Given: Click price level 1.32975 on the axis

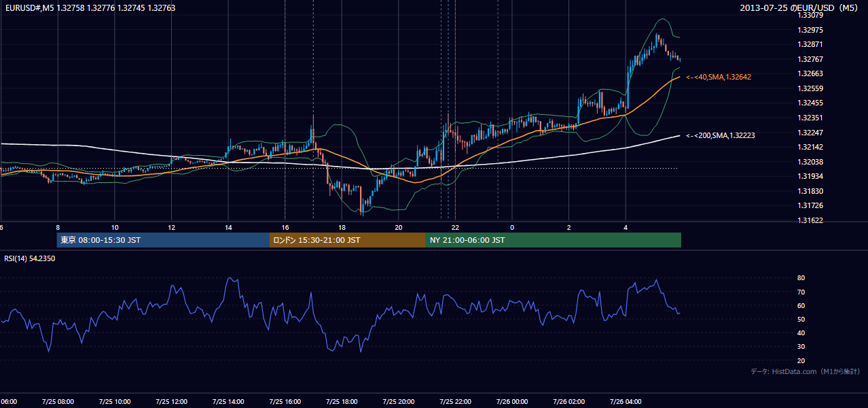Looking at the screenshot, I should pyautogui.click(x=810, y=30).
